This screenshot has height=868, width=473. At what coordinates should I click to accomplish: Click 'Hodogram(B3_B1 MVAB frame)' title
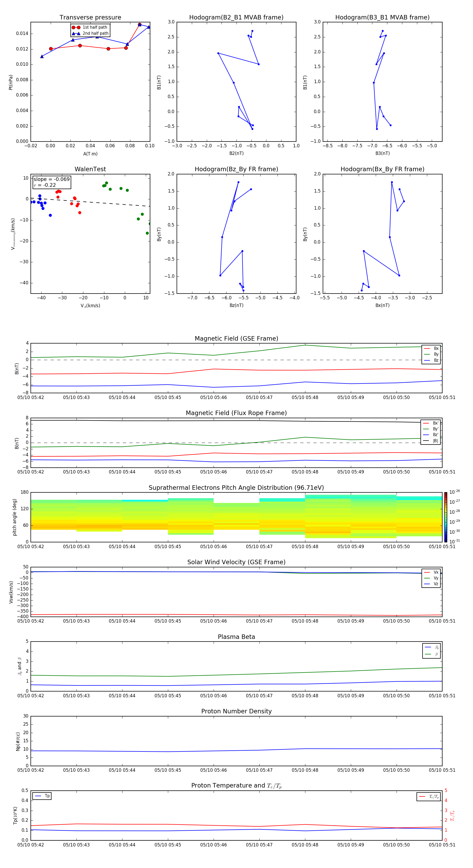pos(382,18)
